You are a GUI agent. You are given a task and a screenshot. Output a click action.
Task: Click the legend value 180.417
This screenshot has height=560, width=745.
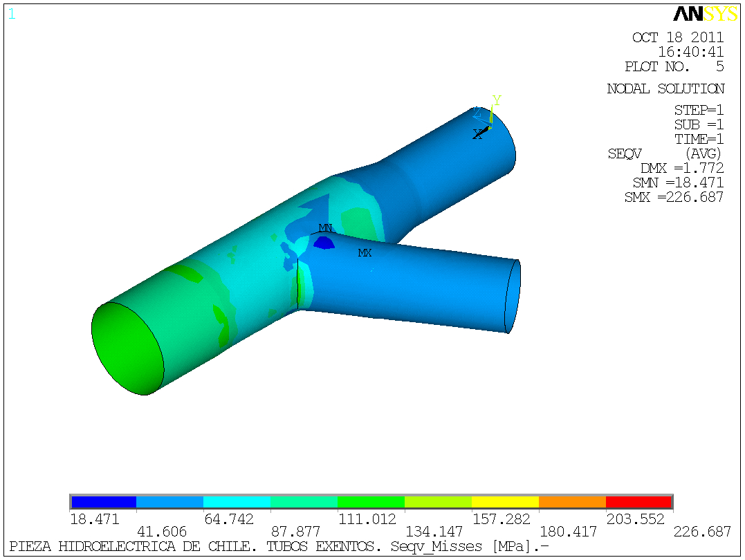(568, 532)
